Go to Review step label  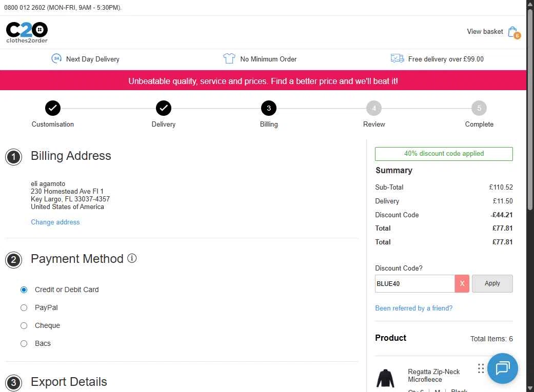[374, 124]
